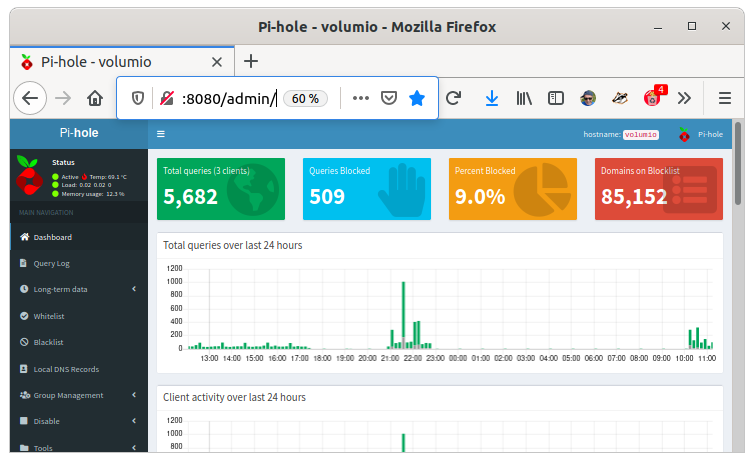Click the Total queries green card

(221, 189)
